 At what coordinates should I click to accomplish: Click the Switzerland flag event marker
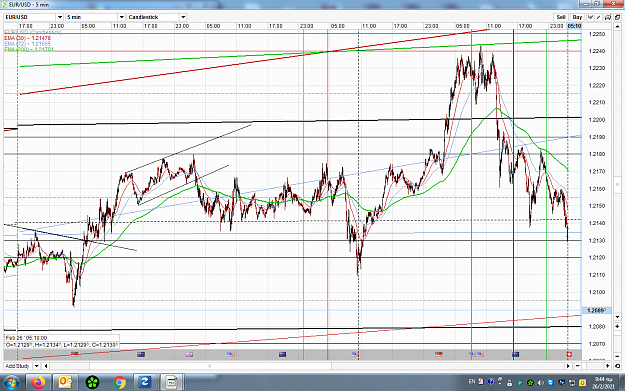(x=569, y=354)
